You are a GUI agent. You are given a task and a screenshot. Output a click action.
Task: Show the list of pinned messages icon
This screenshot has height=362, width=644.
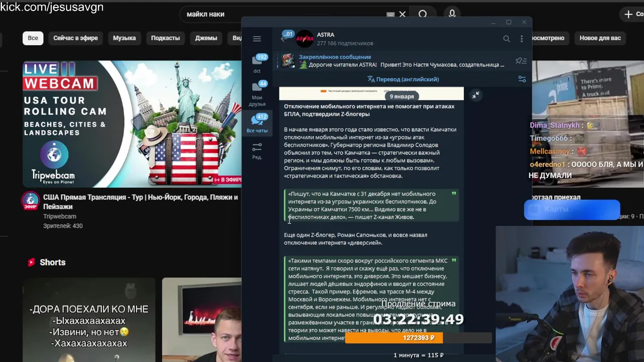click(x=521, y=61)
